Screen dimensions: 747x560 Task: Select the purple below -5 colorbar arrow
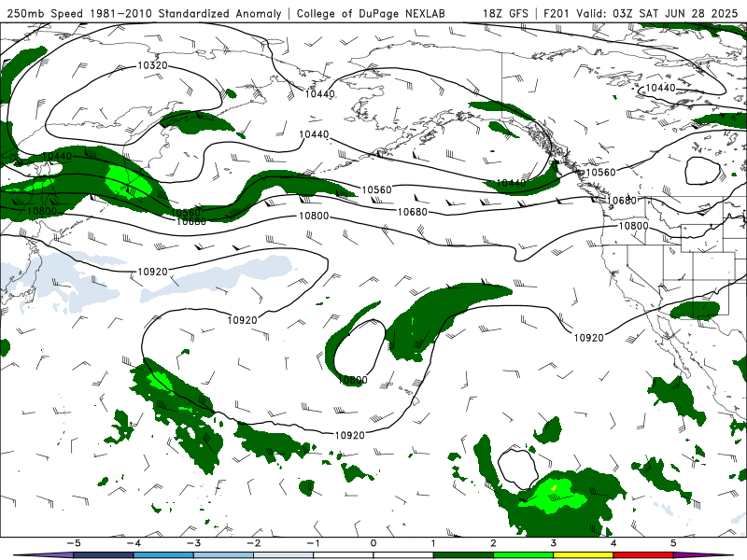[x=44, y=555]
